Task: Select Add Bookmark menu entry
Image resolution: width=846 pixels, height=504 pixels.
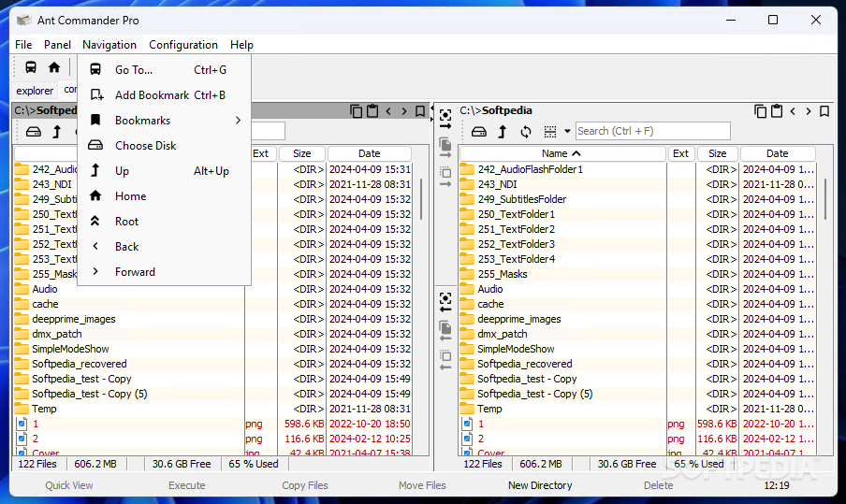Action: (164, 94)
